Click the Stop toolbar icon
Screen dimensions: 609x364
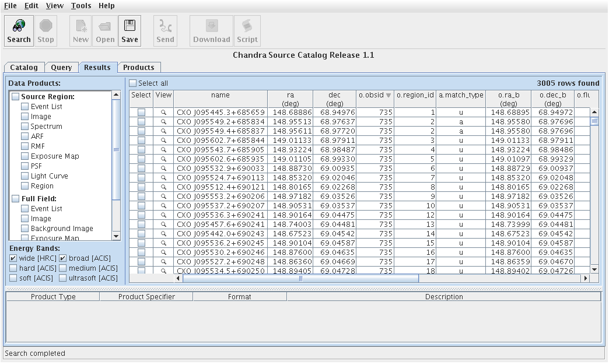[x=45, y=26]
